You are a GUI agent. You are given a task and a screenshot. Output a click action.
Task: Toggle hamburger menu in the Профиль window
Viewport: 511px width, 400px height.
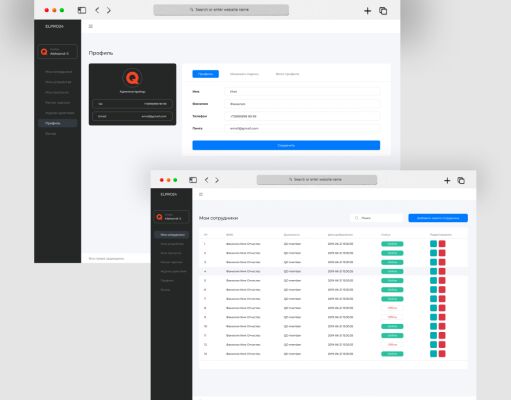point(91,26)
